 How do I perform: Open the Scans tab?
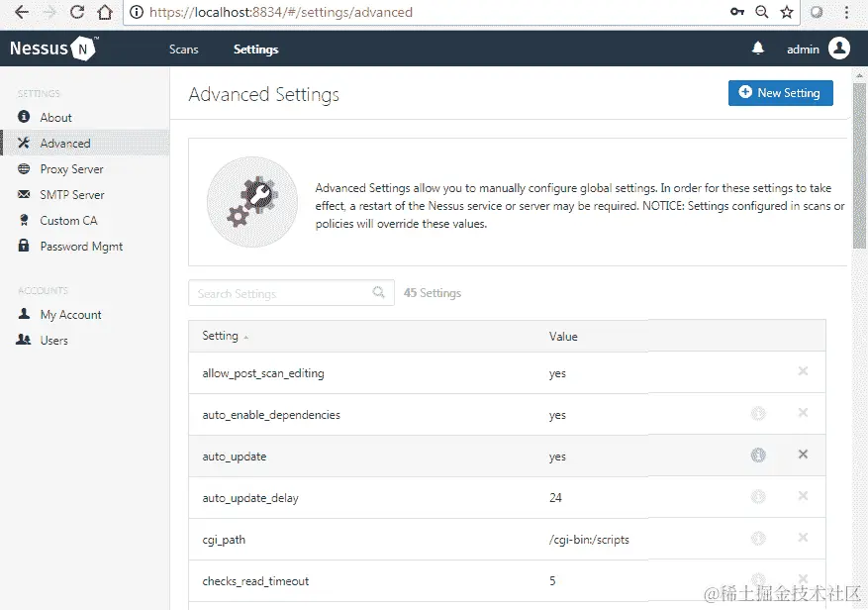183,50
